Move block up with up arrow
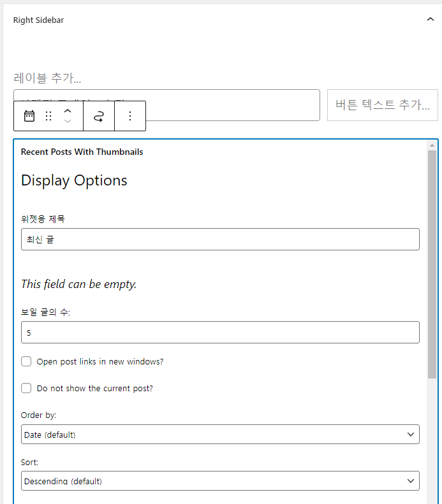The width and height of the screenshot is (442, 504). [68, 111]
